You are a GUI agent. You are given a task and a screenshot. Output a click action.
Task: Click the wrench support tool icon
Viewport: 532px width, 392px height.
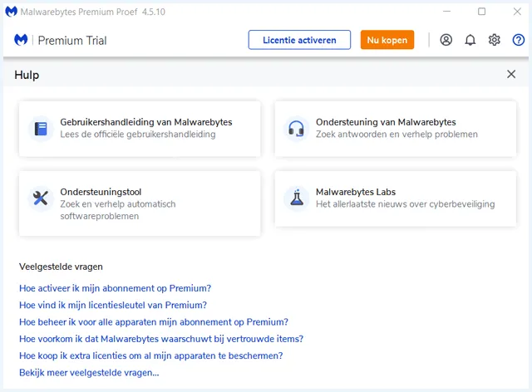[41, 198]
